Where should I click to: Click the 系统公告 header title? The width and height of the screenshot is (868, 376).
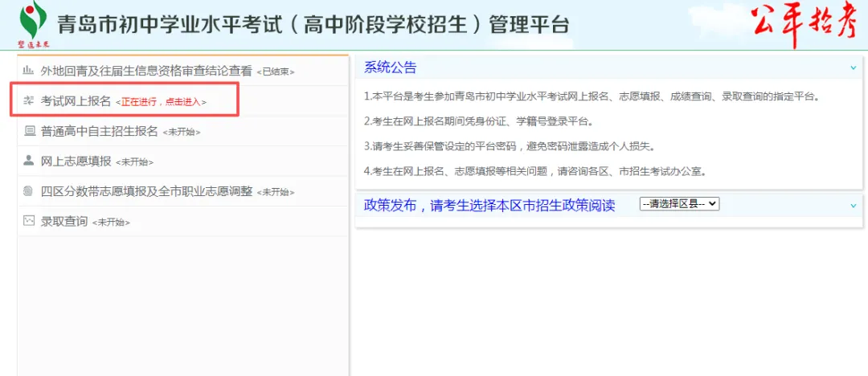click(391, 67)
